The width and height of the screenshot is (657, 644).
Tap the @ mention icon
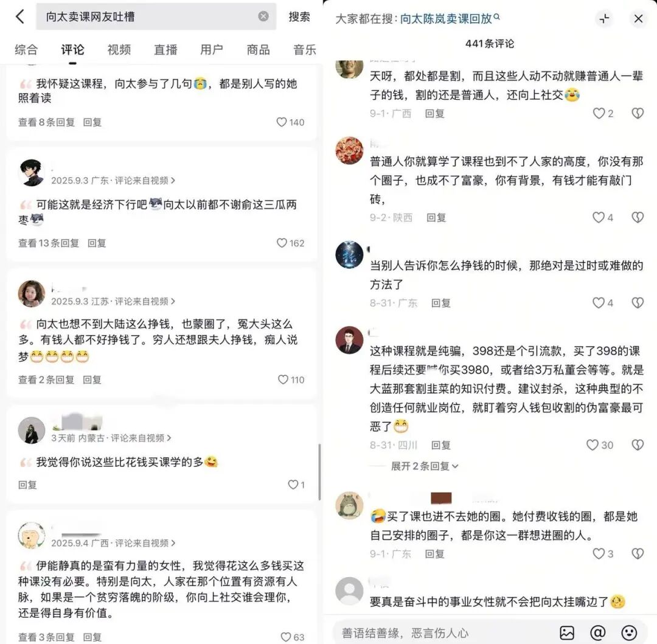coord(598,632)
